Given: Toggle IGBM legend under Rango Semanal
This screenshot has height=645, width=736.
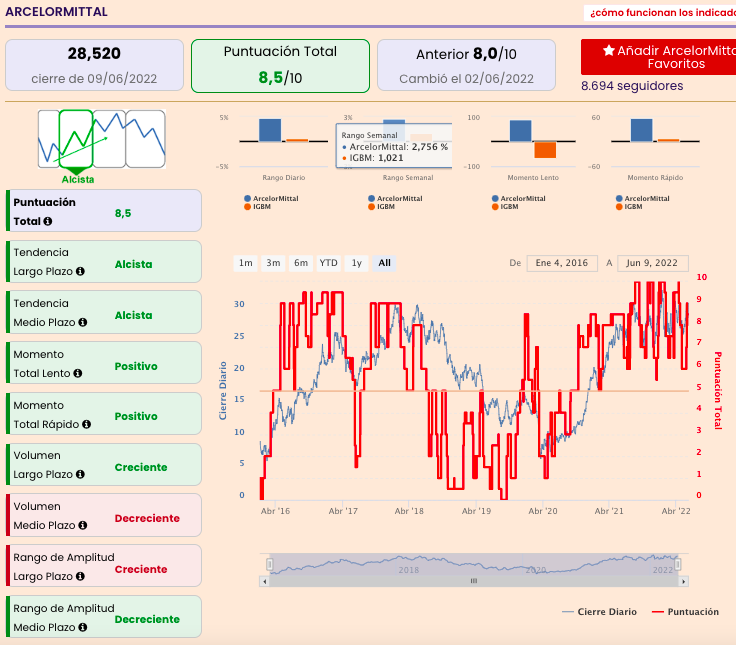Looking at the screenshot, I should (x=382, y=207).
